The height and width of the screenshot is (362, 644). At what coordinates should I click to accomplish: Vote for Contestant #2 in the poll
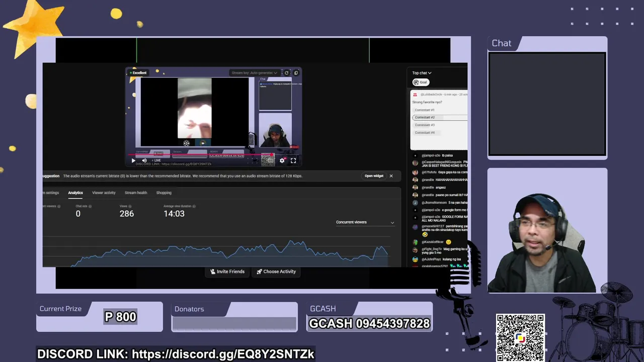tap(439, 118)
